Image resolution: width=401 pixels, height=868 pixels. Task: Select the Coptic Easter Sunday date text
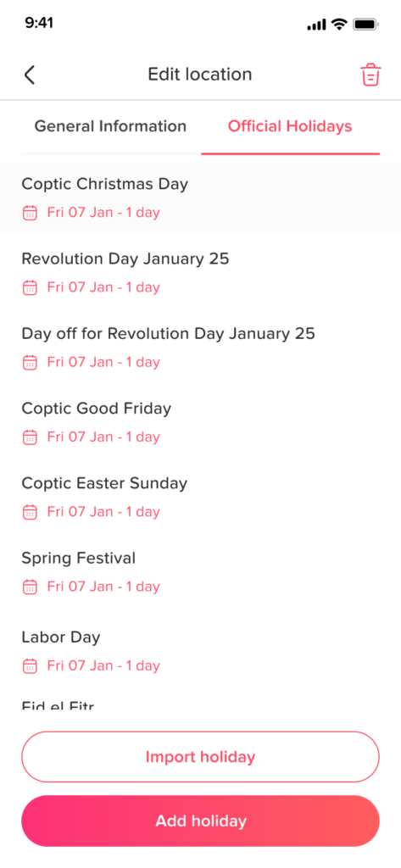point(103,512)
